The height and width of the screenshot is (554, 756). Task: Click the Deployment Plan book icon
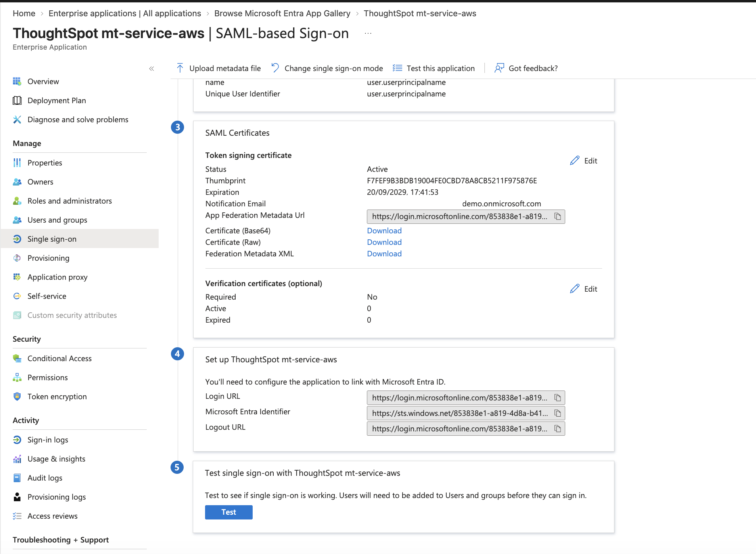[17, 100]
